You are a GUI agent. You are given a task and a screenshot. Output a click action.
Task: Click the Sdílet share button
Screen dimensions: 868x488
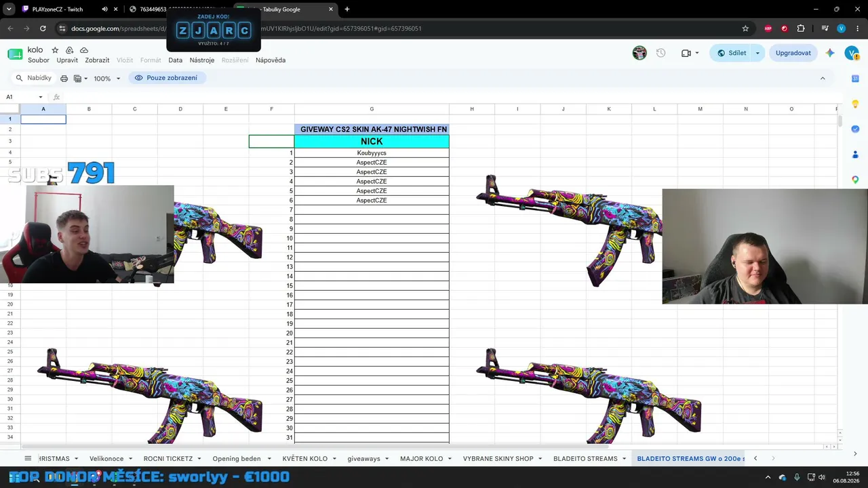[x=731, y=53]
